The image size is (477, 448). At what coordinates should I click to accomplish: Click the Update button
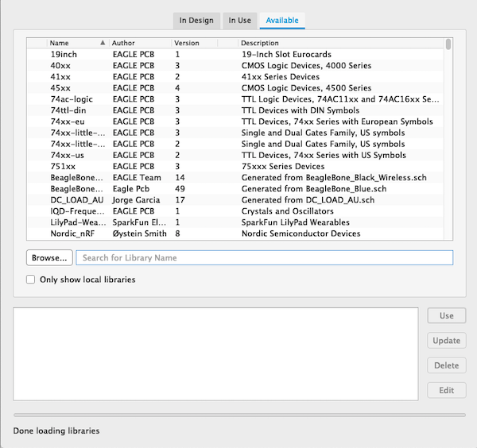point(447,341)
